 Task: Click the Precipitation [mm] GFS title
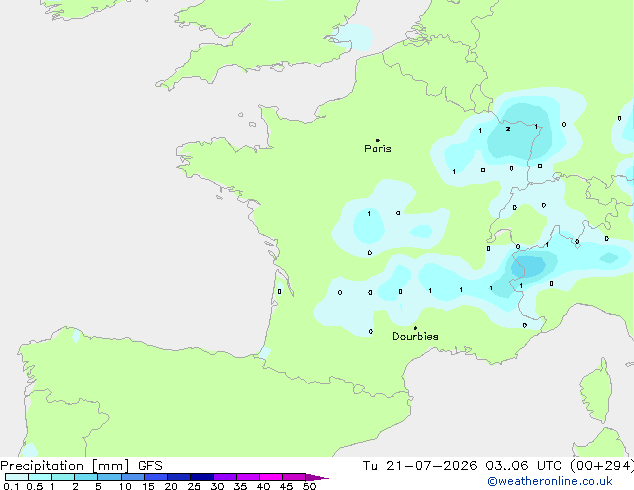tap(81, 466)
